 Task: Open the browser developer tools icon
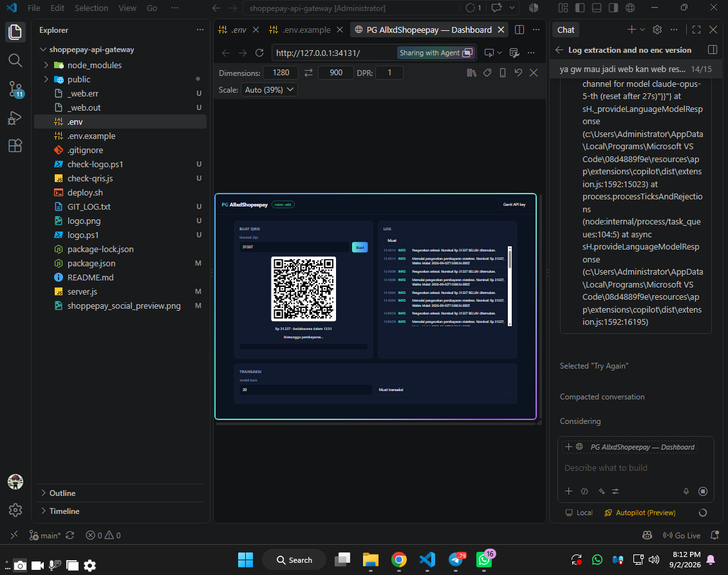(514, 53)
